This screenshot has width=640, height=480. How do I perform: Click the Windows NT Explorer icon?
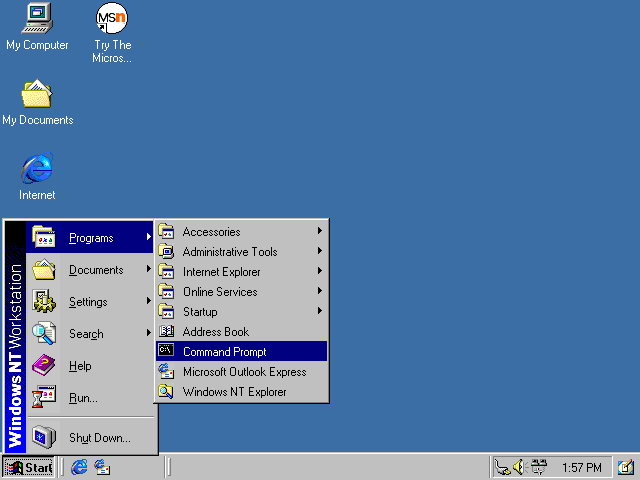click(x=166, y=391)
